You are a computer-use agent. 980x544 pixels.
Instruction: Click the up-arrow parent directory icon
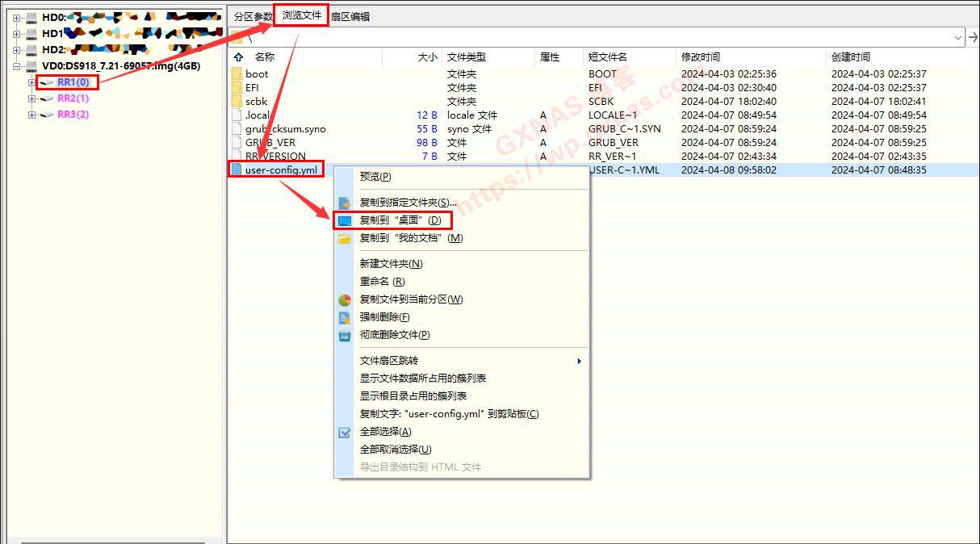(x=238, y=57)
